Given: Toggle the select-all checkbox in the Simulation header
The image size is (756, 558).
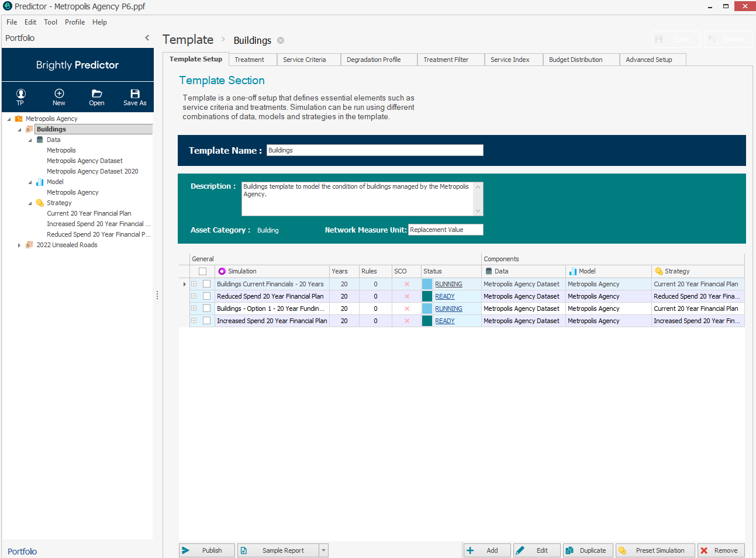Looking at the screenshot, I should click(202, 271).
